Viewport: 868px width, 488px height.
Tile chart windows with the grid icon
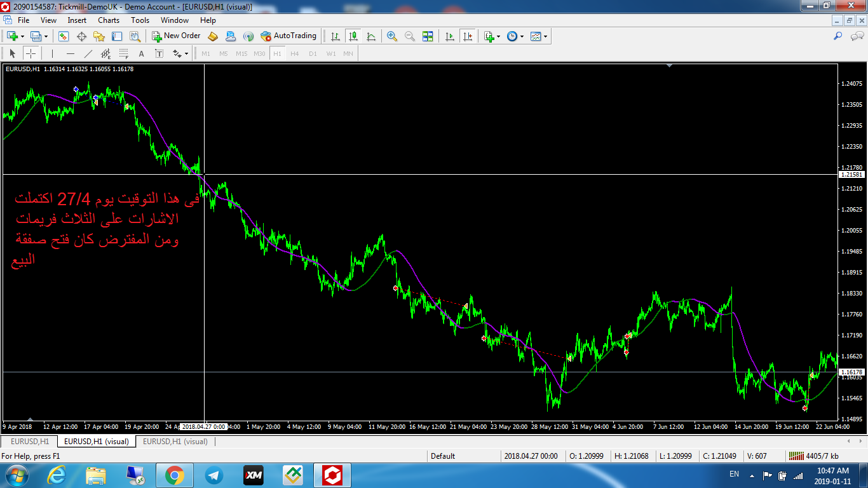(428, 36)
